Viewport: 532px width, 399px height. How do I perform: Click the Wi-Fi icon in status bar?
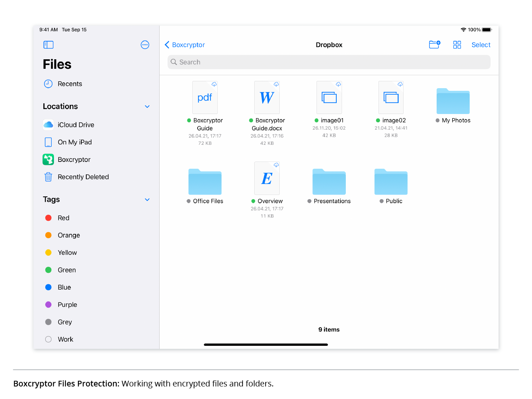pyautogui.click(x=463, y=30)
